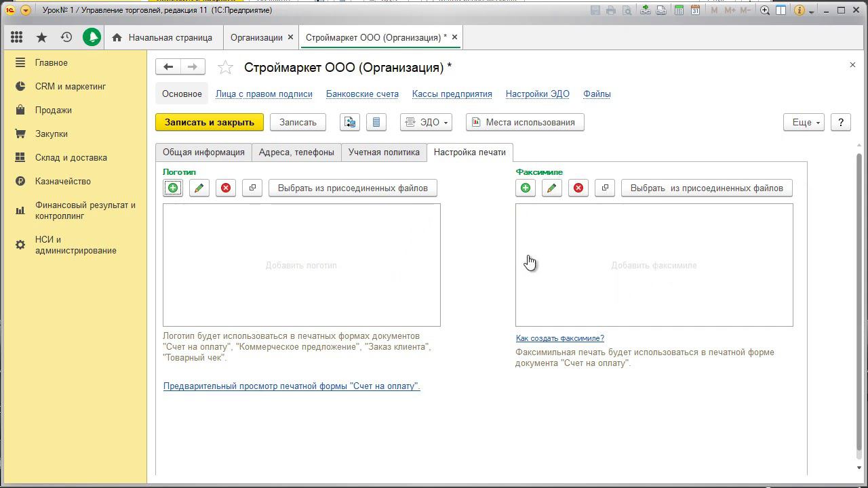Open invoice print form preview link
This screenshot has height=488, width=868.
[292, 386]
